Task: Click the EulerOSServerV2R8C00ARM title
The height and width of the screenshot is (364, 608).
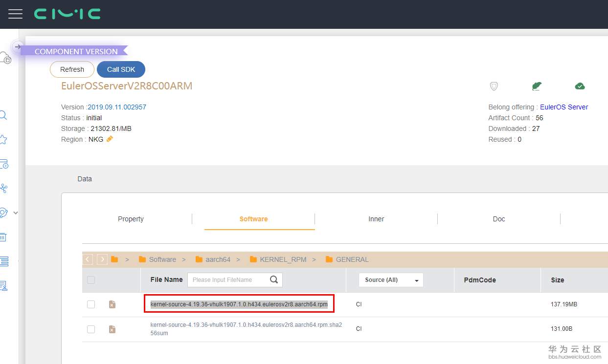Action: [x=127, y=86]
